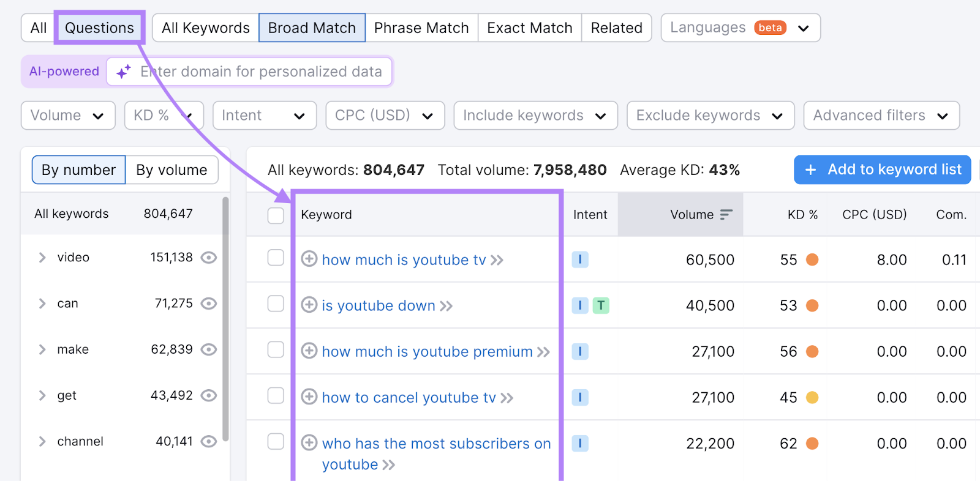Select the 'All keywords 804,647' group row
This screenshot has height=481, width=980.
pyautogui.click(x=122, y=214)
